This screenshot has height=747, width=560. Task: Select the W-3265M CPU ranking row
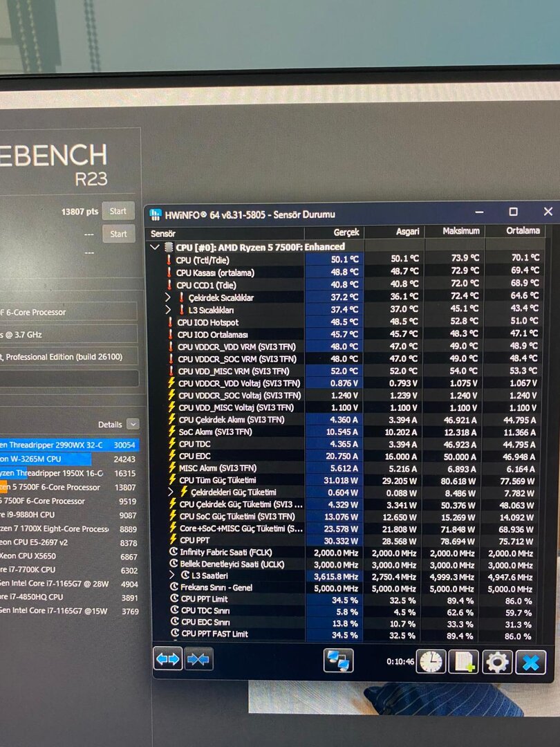[70, 459]
